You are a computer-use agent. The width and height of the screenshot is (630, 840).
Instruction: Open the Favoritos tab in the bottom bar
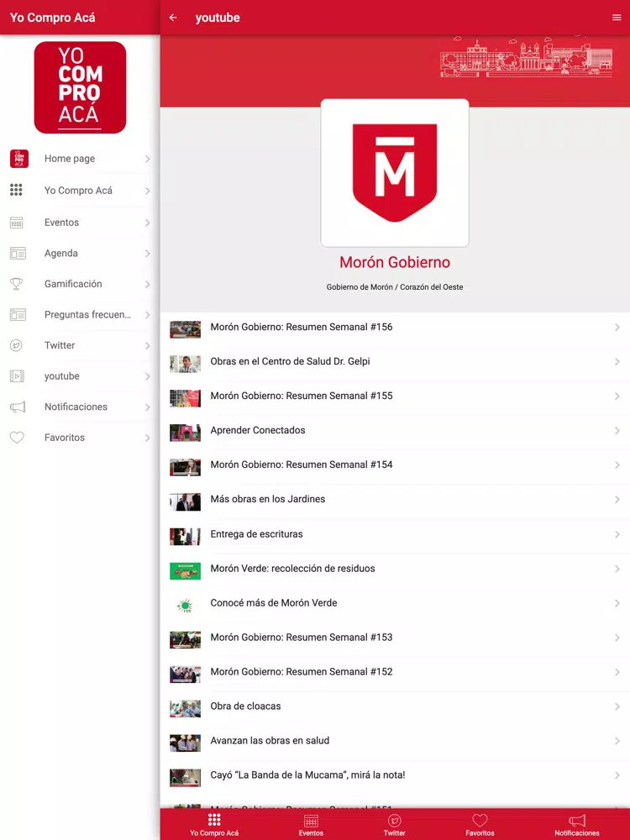pos(480,825)
